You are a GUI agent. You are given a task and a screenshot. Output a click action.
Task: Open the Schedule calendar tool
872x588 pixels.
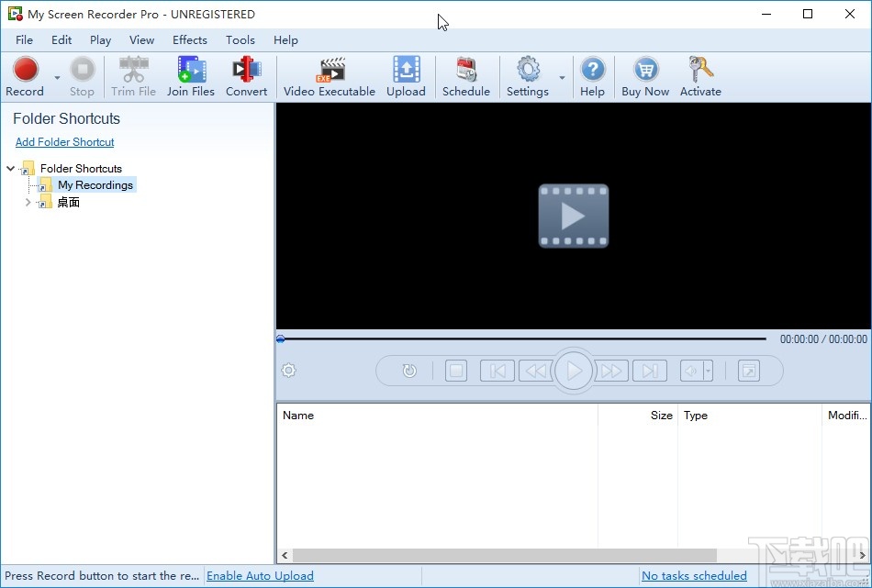coord(466,77)
